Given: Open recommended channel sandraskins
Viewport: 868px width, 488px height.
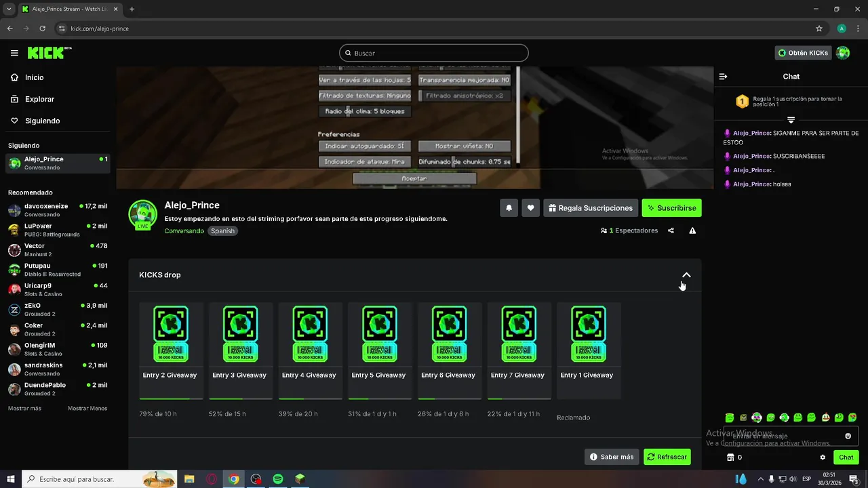Looking at the screenshot, I should point(58,369).
